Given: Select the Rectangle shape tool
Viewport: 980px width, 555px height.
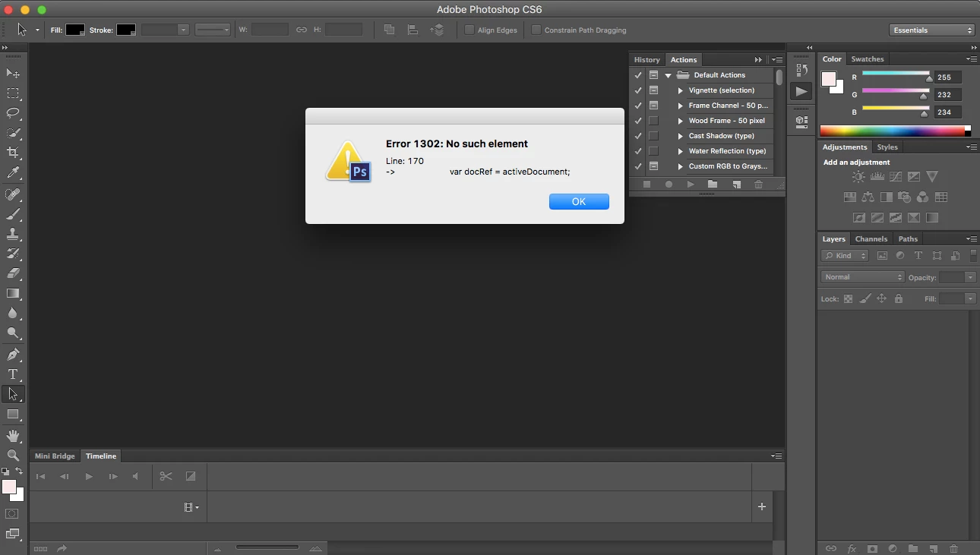Looking at the screenshot, I should [x=13, y=415].
